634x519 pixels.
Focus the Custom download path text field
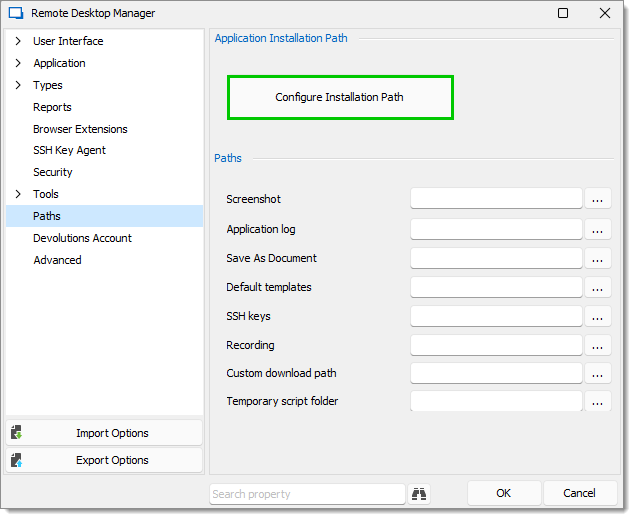[496, 373]
